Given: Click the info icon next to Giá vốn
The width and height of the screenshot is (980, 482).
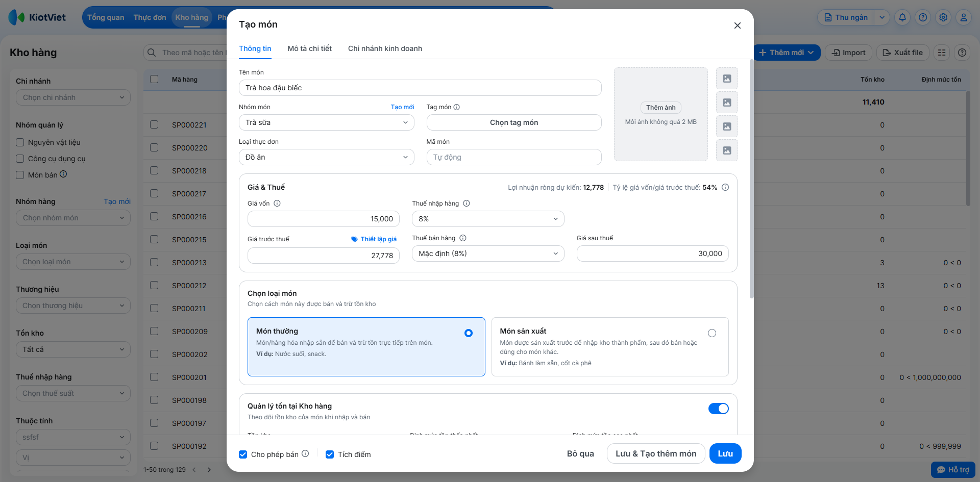Looking at the screenshot, I should click(x=277, y=204).
